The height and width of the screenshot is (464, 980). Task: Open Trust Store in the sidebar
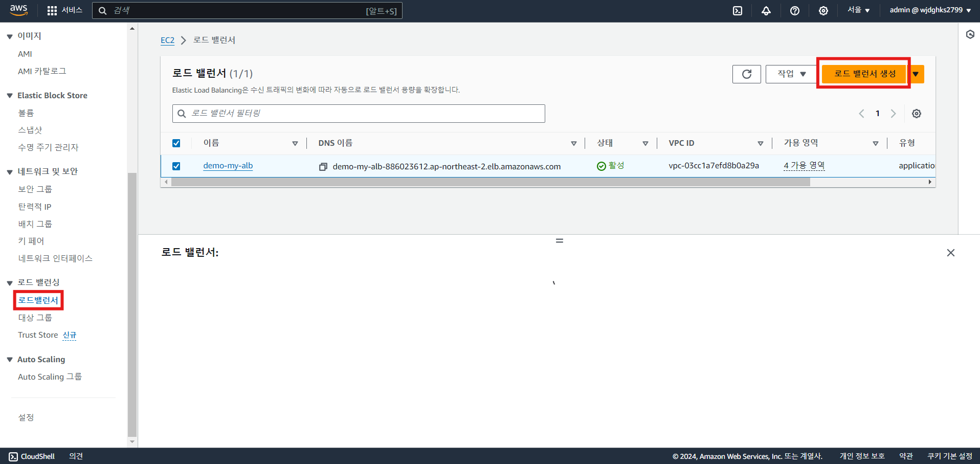point(38,335)
